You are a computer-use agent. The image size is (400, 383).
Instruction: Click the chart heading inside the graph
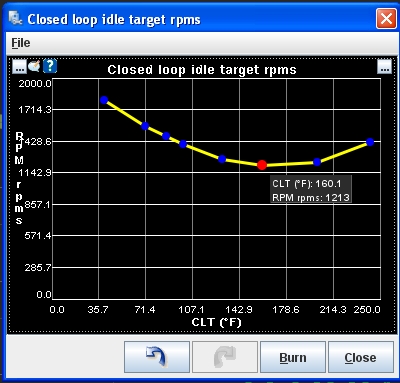[202, 70]
